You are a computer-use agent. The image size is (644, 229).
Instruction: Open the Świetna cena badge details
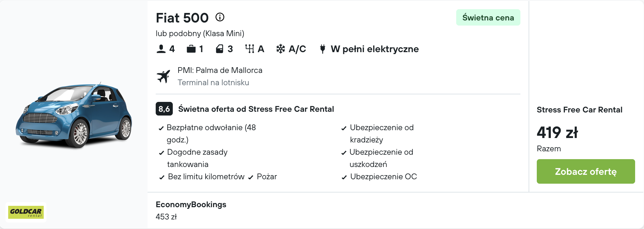coord(488,17)
